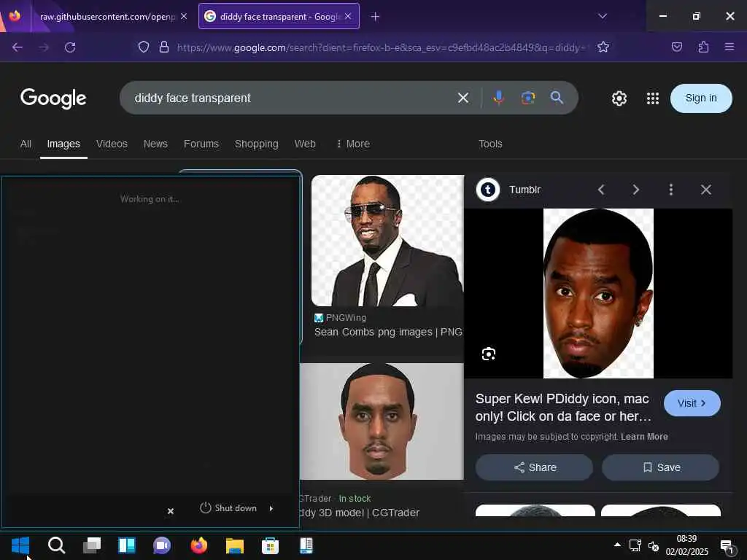The width and height of the screenshot is (747, 560).
Task: Click Shut down in Start menu
Action: pos(229,508)
